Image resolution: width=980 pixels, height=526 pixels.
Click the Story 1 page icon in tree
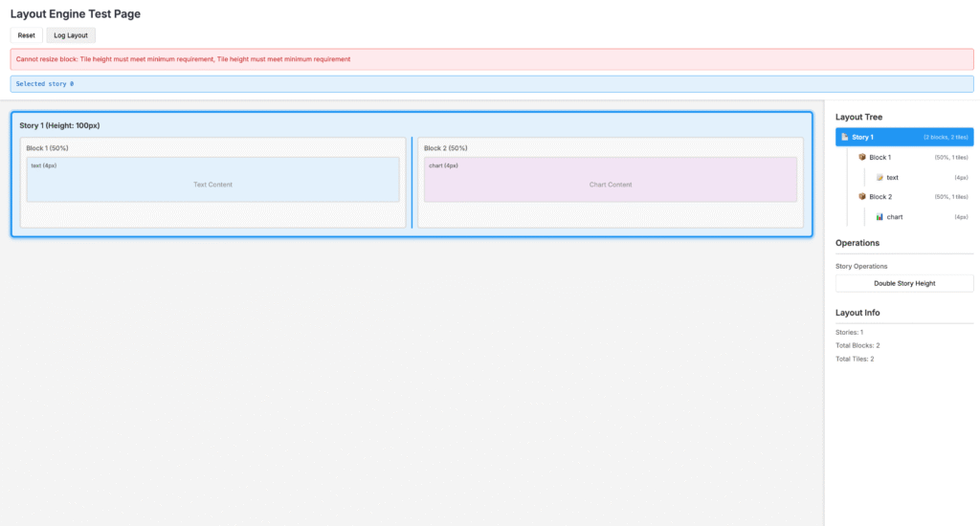[x=844, y=138]
